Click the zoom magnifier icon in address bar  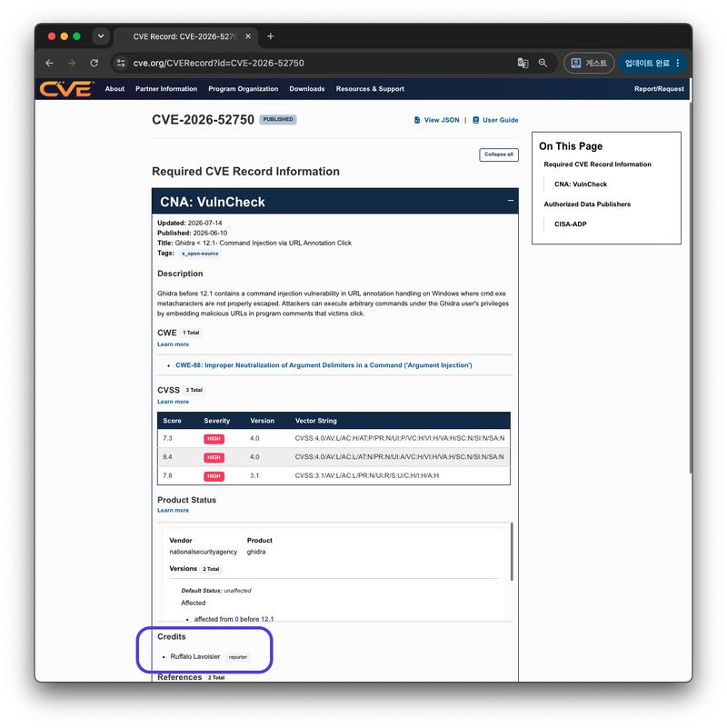(x=543, y=63)
